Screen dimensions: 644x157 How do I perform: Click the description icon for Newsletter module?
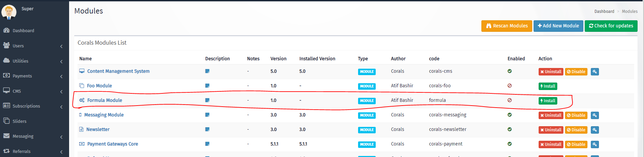coord(207,130)
